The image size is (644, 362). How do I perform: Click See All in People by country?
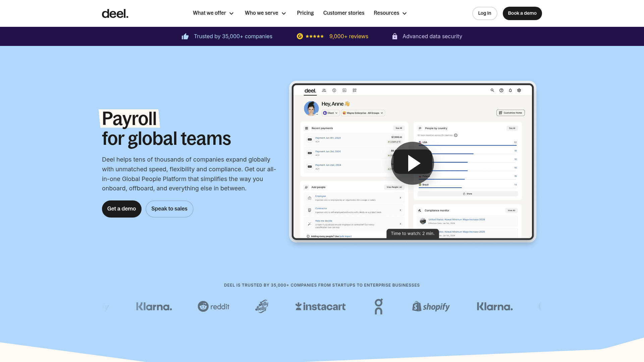click(x=512, y=128)
